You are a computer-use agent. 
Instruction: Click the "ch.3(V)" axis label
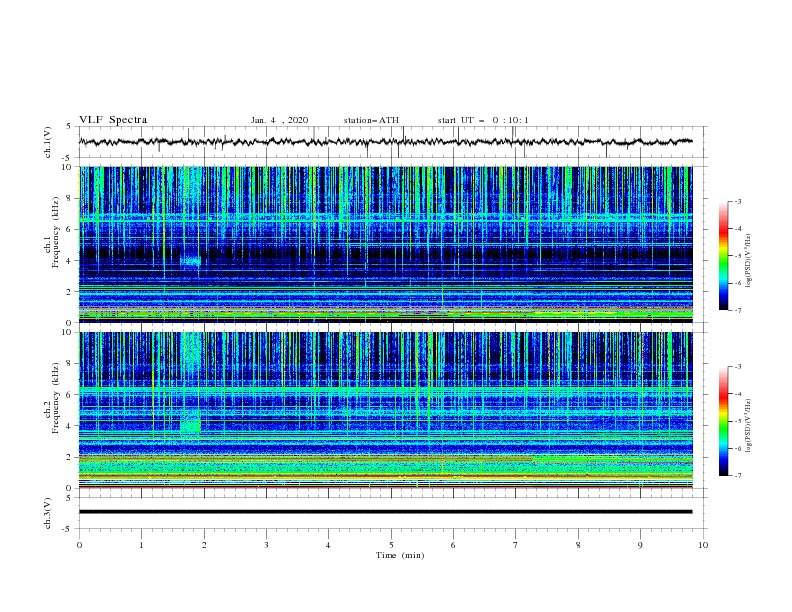48,513
